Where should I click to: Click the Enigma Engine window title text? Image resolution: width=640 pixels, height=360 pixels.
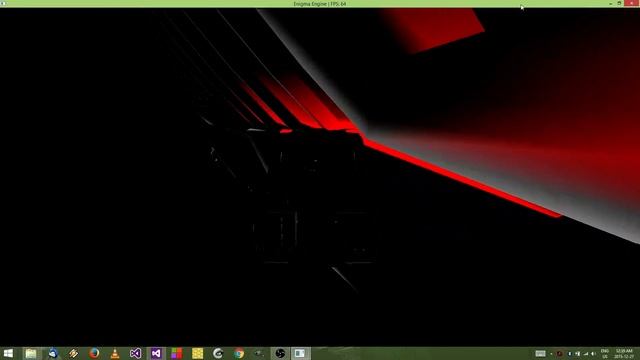pos(320,4)
